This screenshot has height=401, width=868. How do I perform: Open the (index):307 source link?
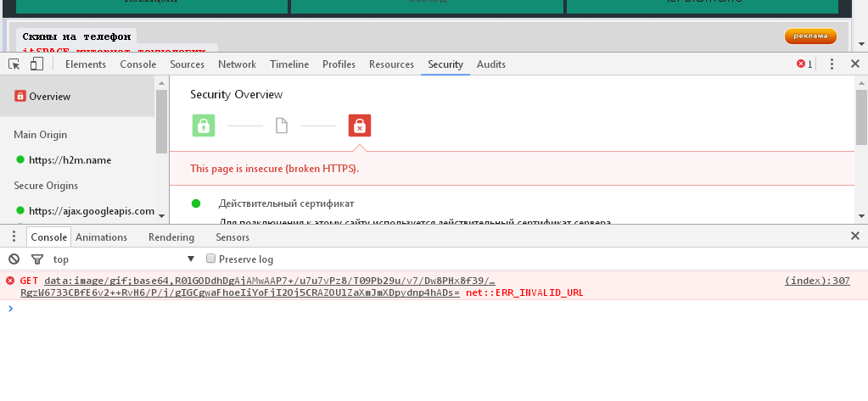point(817,281)
